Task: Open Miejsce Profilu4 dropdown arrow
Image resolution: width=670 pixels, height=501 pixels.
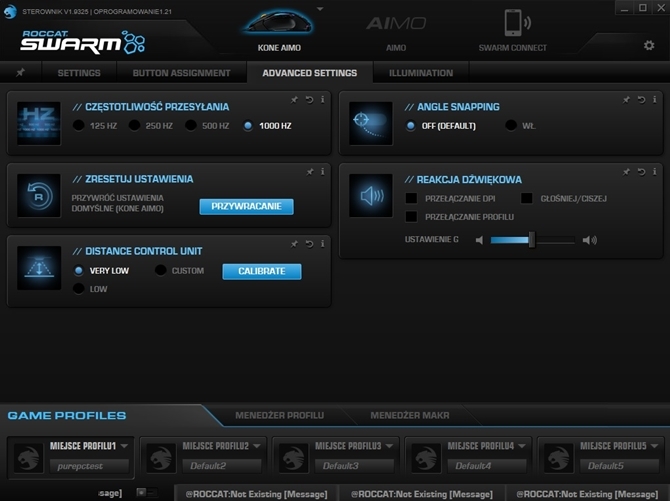Action: coord(522,446)
